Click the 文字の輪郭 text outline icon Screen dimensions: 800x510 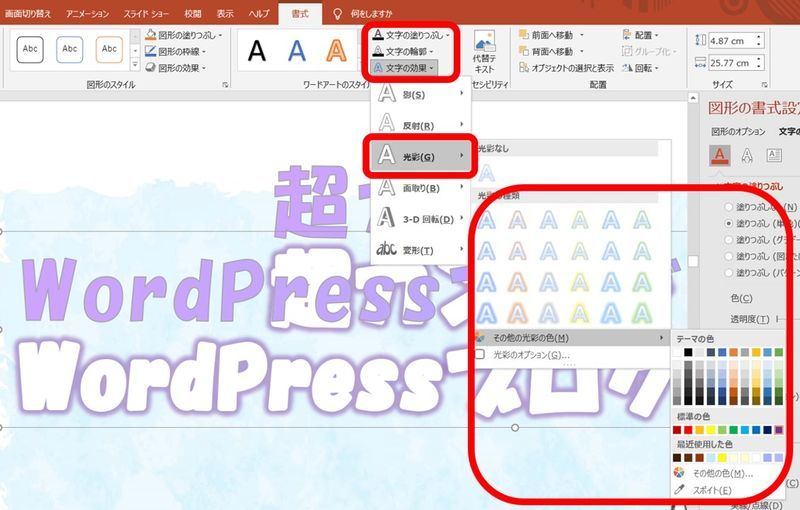pos(378,51)
